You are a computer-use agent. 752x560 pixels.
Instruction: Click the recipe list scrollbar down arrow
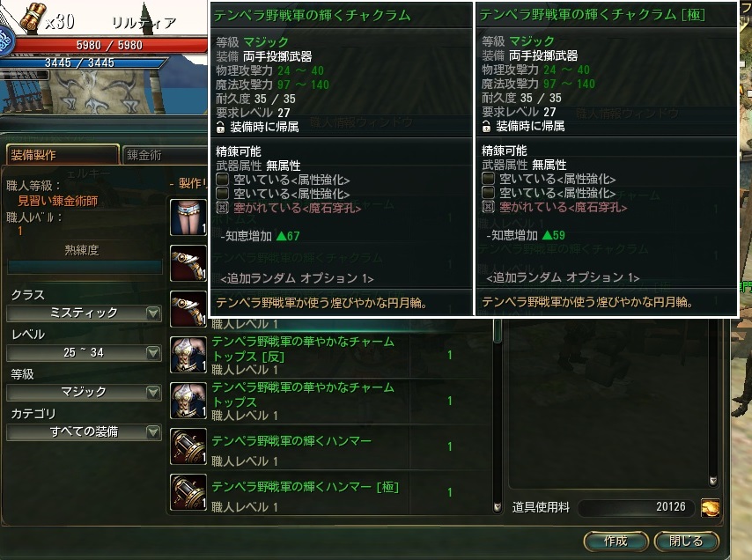pos(498,506)
